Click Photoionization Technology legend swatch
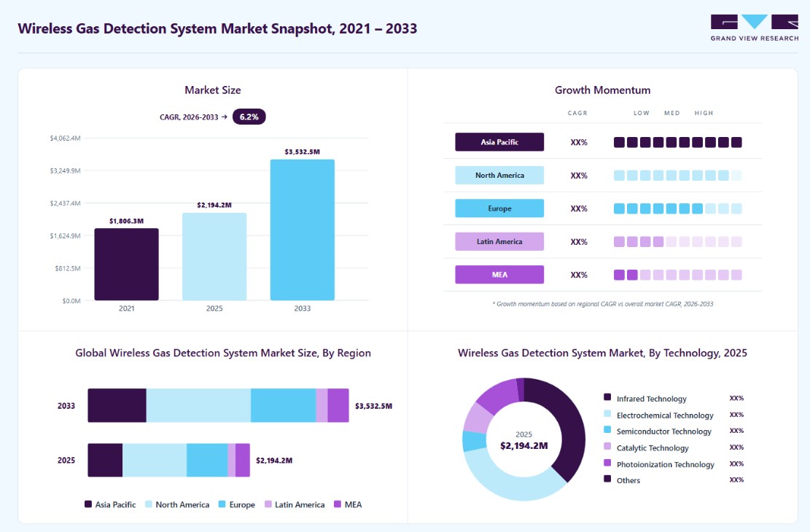The height and width of the screenshot is (532, 810). click(x=607, y=463)
